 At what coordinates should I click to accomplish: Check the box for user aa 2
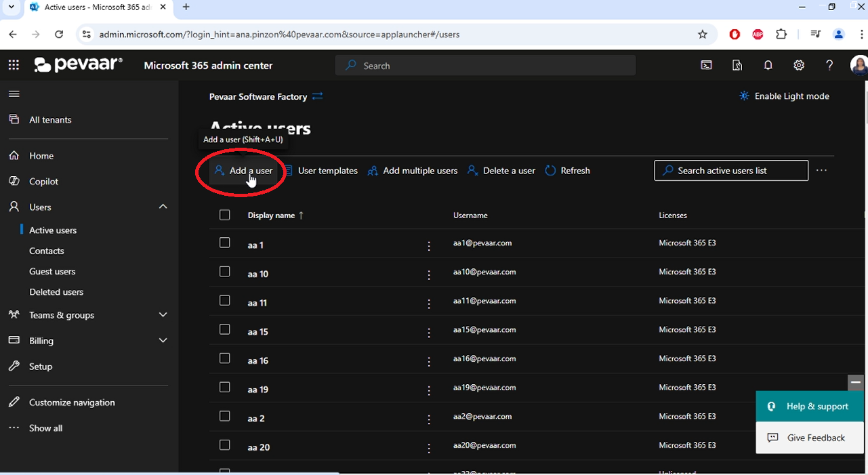[x=225, y=416]
